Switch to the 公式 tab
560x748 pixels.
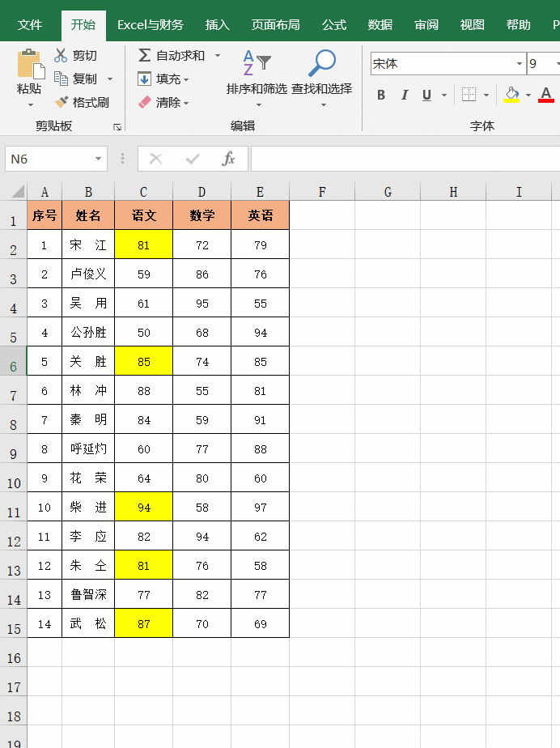coord(334,25)
